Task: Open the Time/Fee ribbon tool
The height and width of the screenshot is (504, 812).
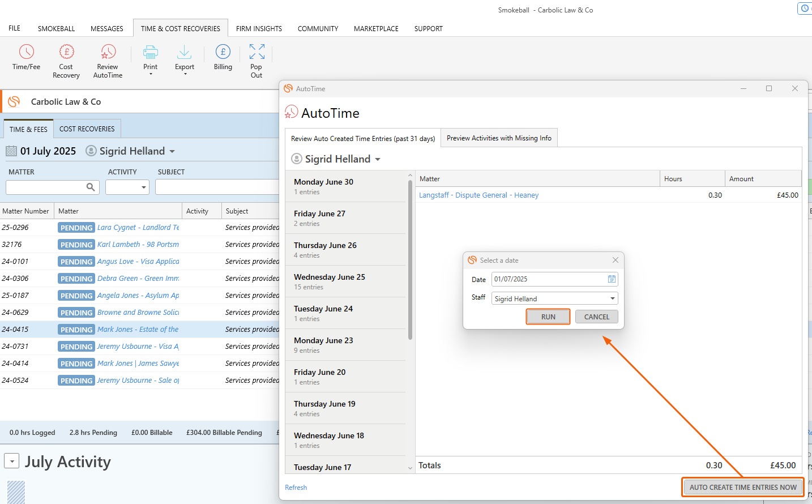Action: click(x=26, y=58)
